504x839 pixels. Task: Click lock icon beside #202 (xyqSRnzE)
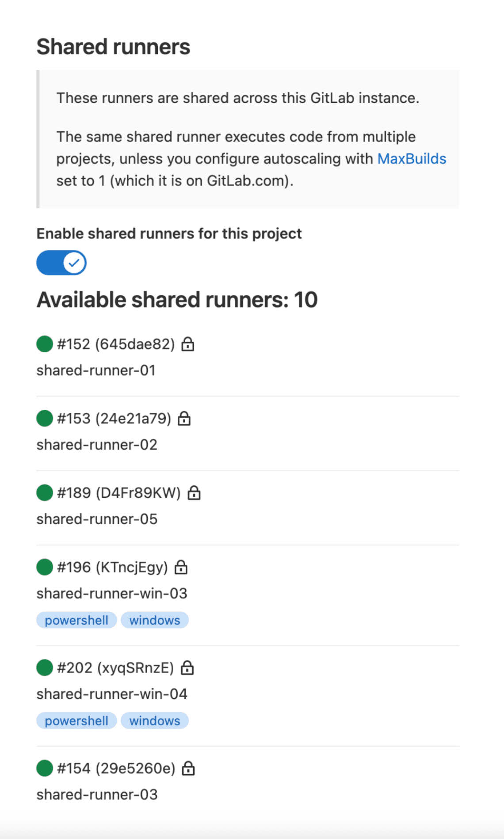(187, 667)
